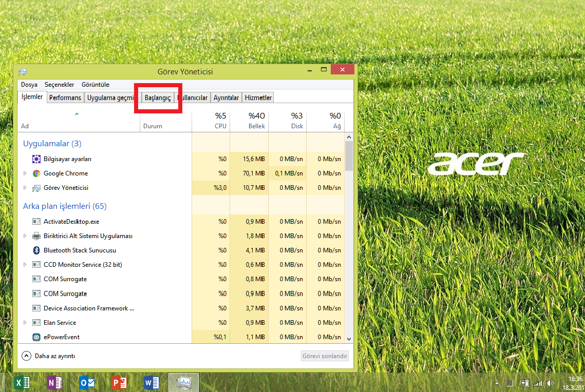Expand the Elan Service row
The image size is (585, 392).
click(25, 323)
